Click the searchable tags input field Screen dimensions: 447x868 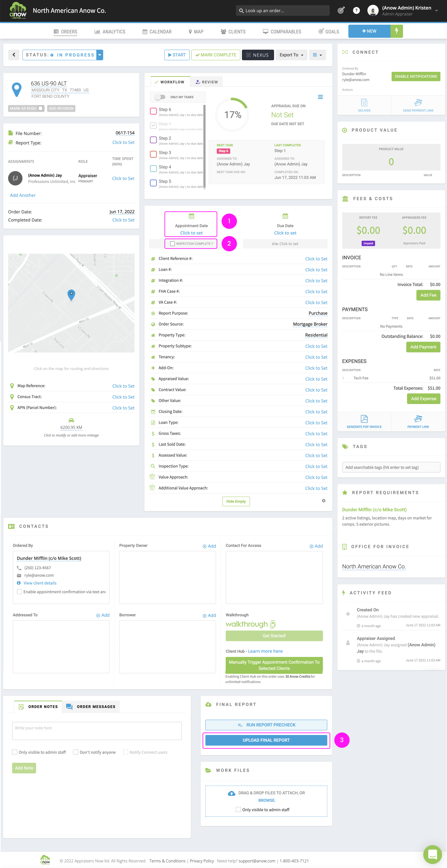tap(391, 467)
